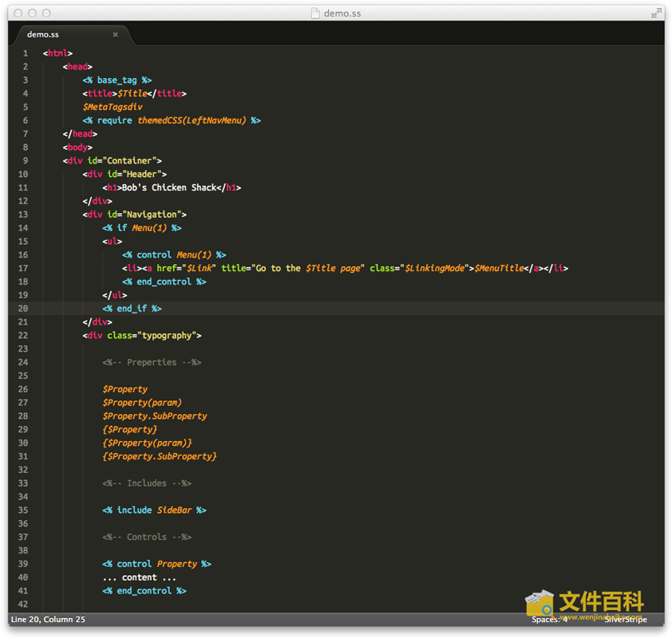This screenshot has height=638, width=672.
Task: Click the $Property line 26
Action: pyautogui.click(x=125, y=389)
